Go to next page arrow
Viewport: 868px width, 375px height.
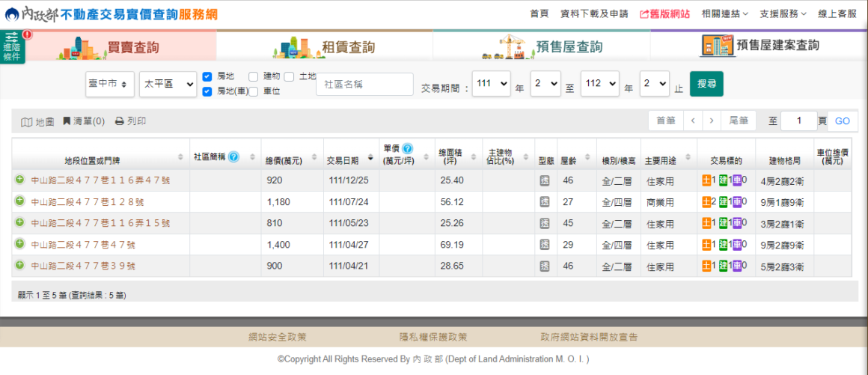712,121
